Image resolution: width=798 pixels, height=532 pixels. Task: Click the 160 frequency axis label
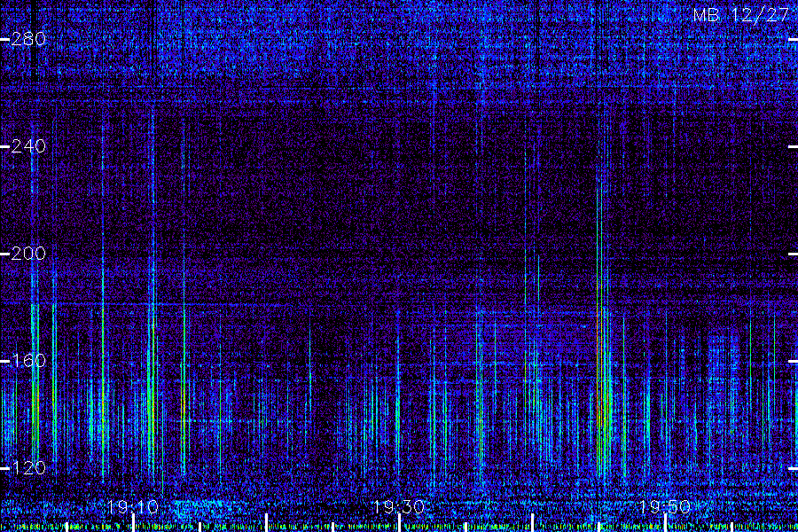click(28, 361)
